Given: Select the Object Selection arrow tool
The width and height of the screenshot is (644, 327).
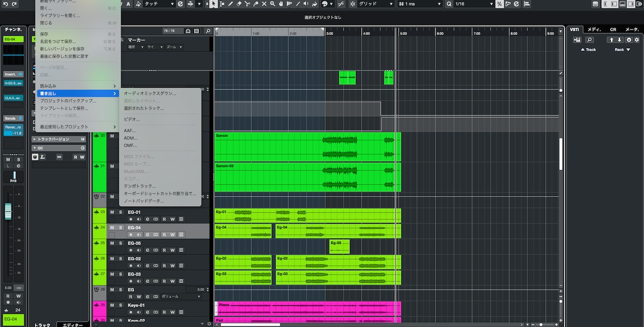Looking at the screenshot, I should [x=213, y=4].
